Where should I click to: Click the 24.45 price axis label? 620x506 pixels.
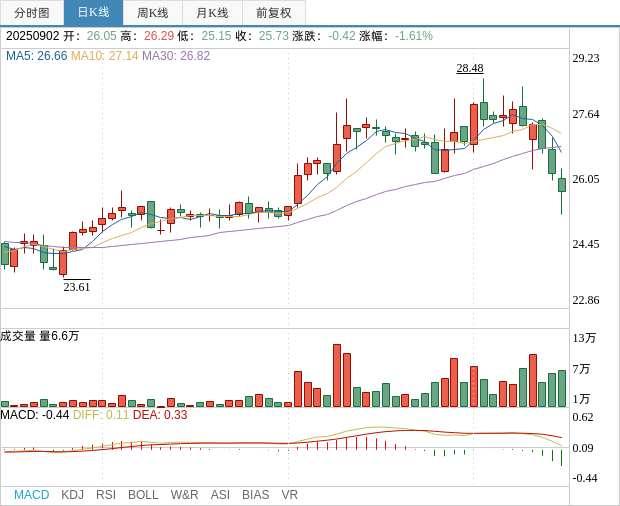[586, 244]
